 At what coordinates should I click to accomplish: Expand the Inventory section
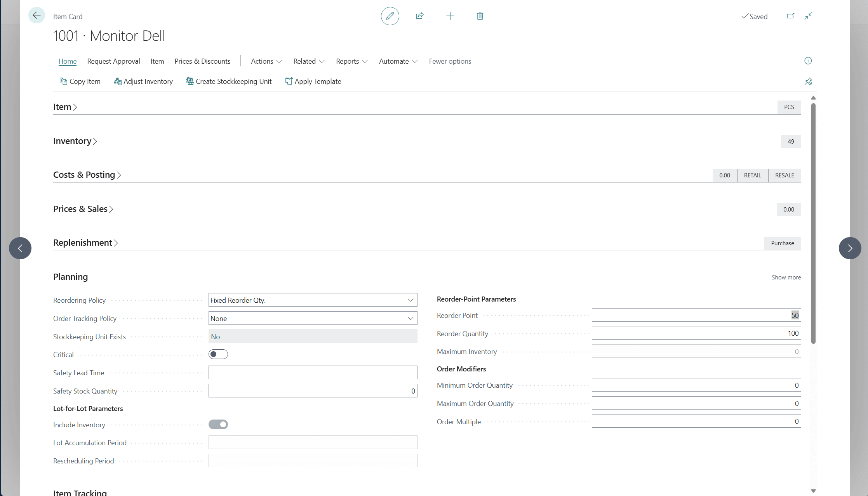point(75,141)
